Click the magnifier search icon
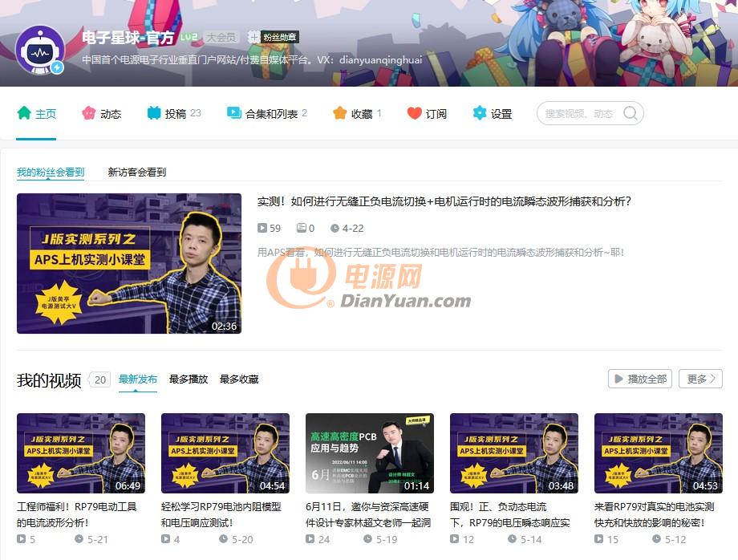The image size is (738, 560). tap(630, 113)
